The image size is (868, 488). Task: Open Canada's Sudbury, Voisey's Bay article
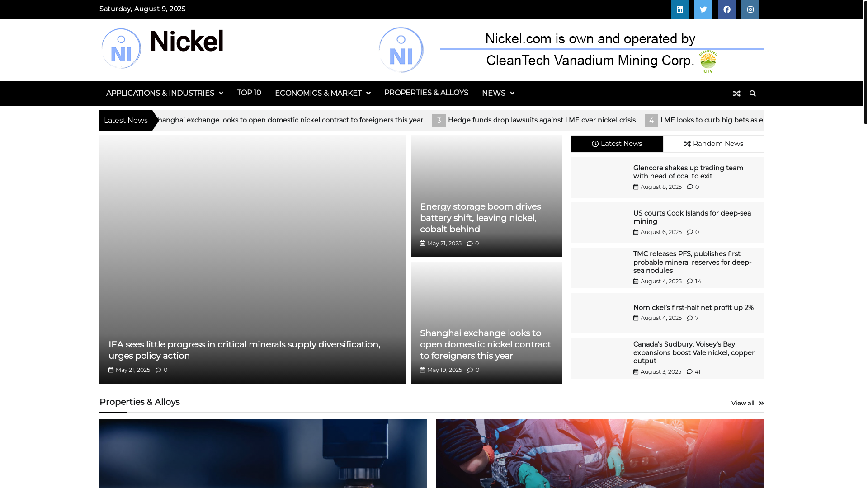(x=693, y=353)
